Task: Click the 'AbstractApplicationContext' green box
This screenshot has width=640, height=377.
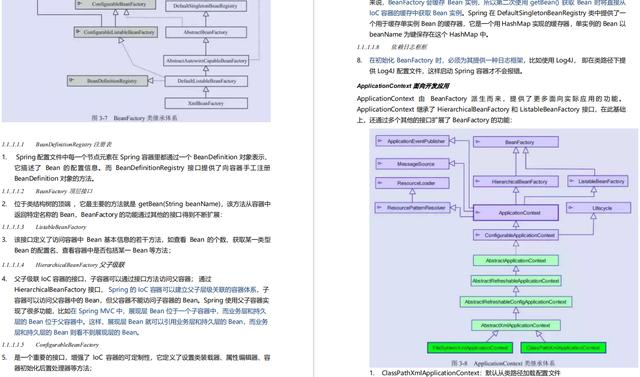Action: tap(516, 260)
